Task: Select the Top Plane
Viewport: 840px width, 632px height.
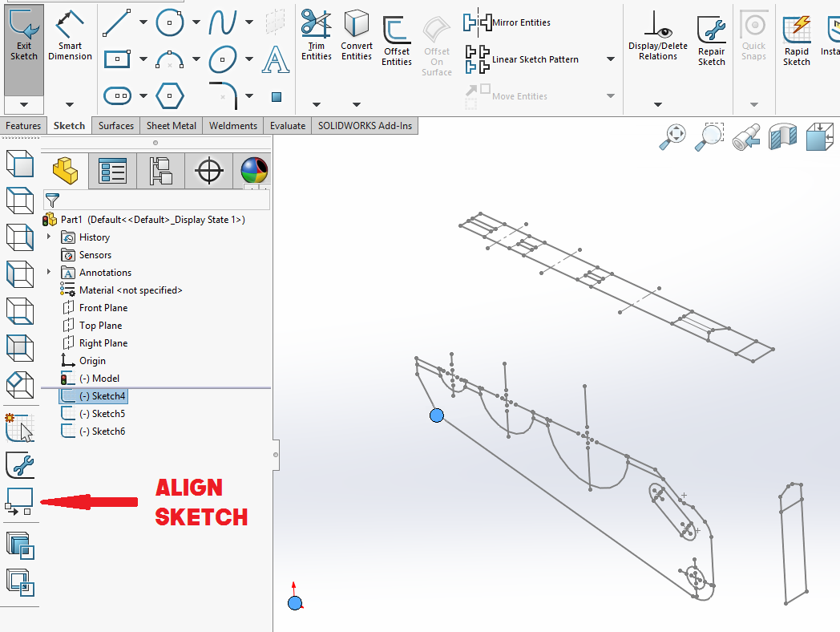Action: [x=92, y=326]
